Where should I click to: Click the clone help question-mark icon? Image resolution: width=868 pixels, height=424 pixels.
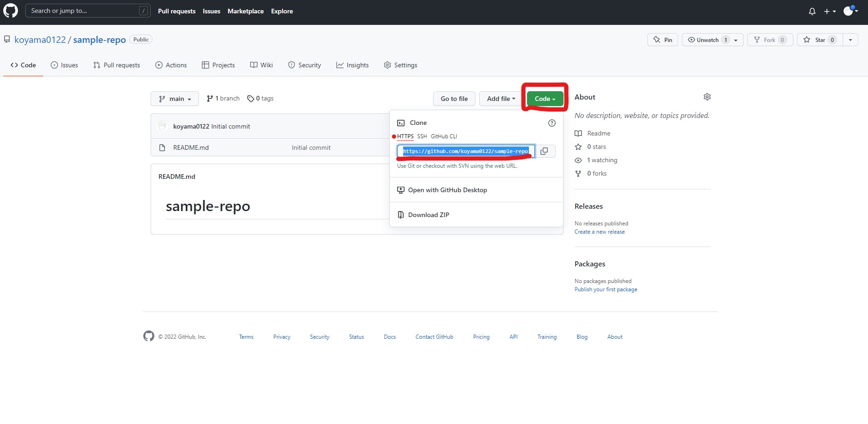(552, 123)
